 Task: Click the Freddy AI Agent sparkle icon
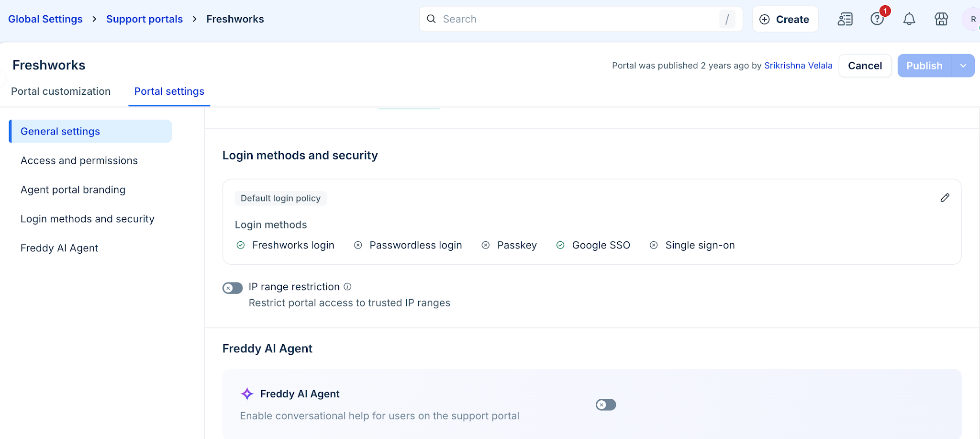click(247, 394)
